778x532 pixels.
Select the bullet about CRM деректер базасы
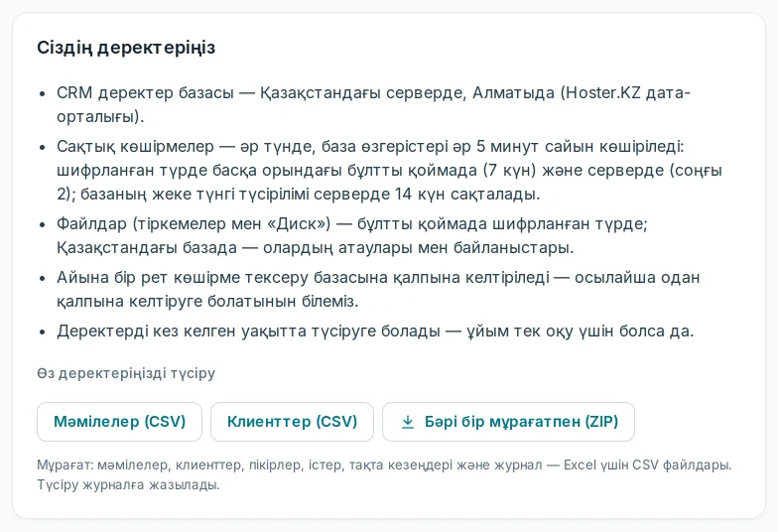tap(373, 105)
